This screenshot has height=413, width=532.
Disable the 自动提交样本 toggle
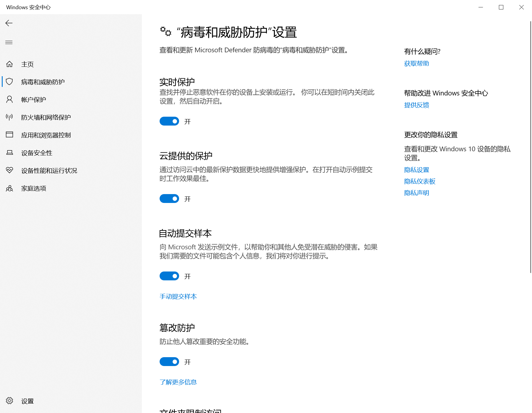click(169, 276)
